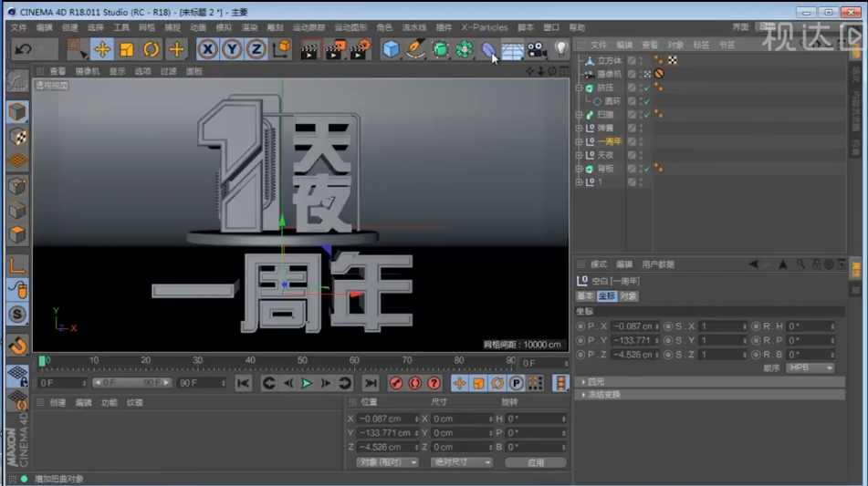Open Render Settings gear clapperboard icon

coord(361,49)
